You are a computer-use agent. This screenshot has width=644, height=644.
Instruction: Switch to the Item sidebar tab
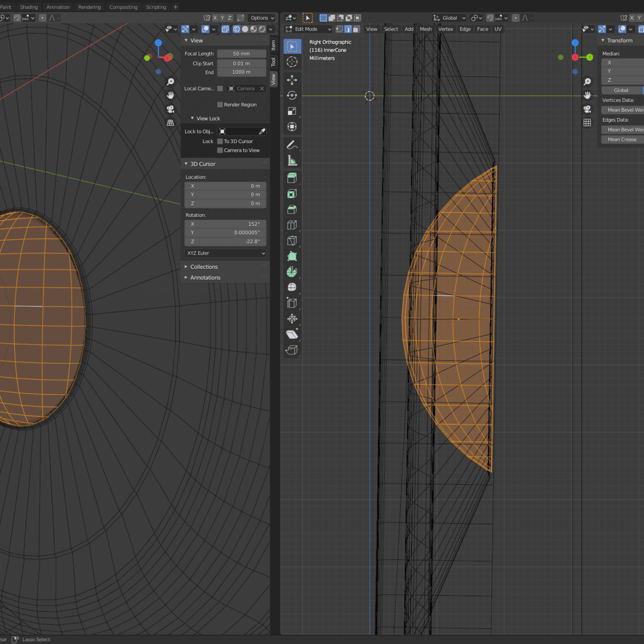point(274,45)
